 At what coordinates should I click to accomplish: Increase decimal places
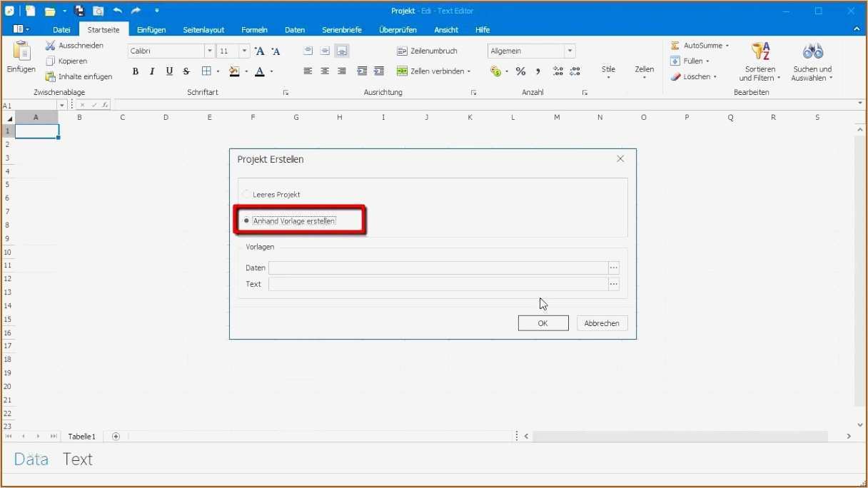[x=558, y=71]
